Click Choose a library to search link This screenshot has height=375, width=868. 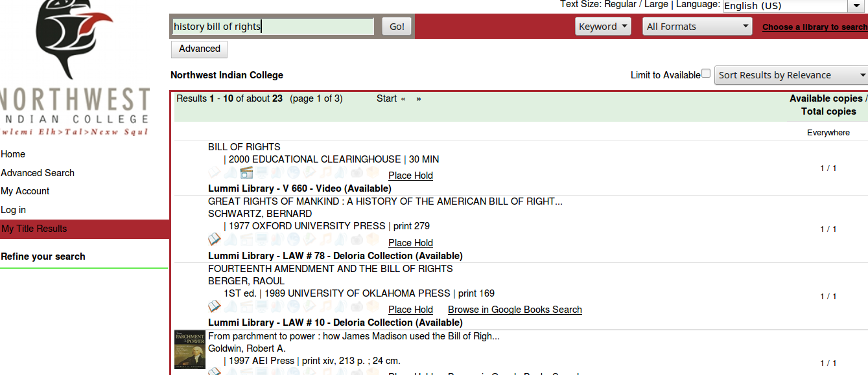tap(815, 27)
